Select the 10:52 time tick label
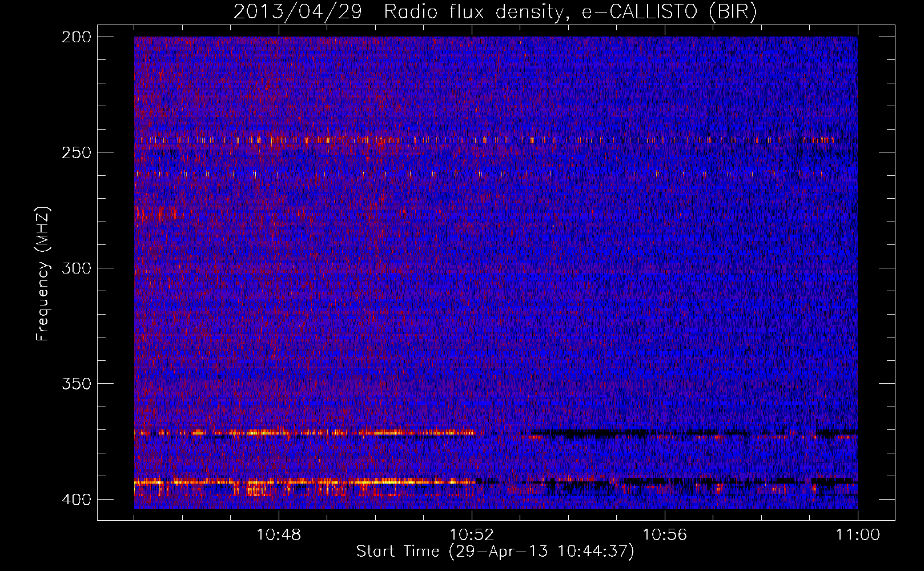This screenshot has height=571, width=924. [x=472, y=535]
